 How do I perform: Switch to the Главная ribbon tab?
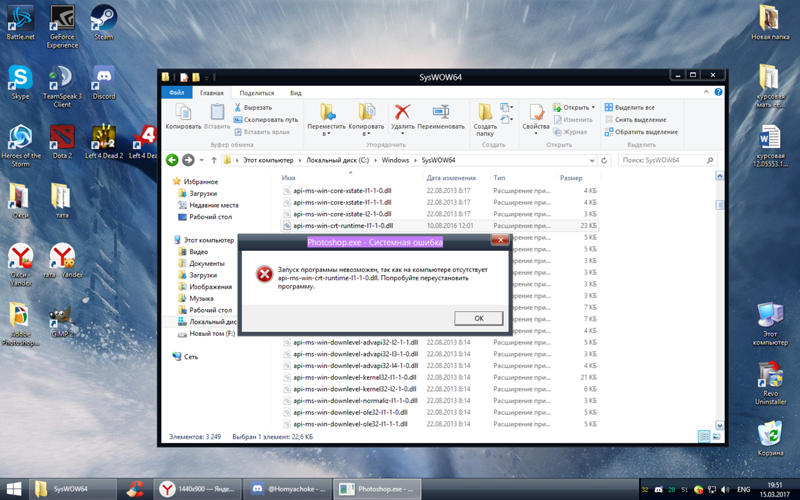(x=212, y=93)
